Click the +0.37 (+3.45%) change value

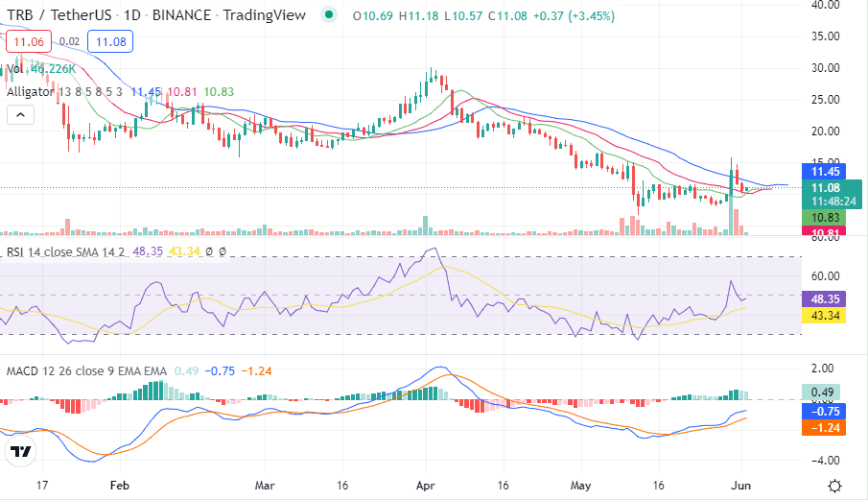point(575,16)
